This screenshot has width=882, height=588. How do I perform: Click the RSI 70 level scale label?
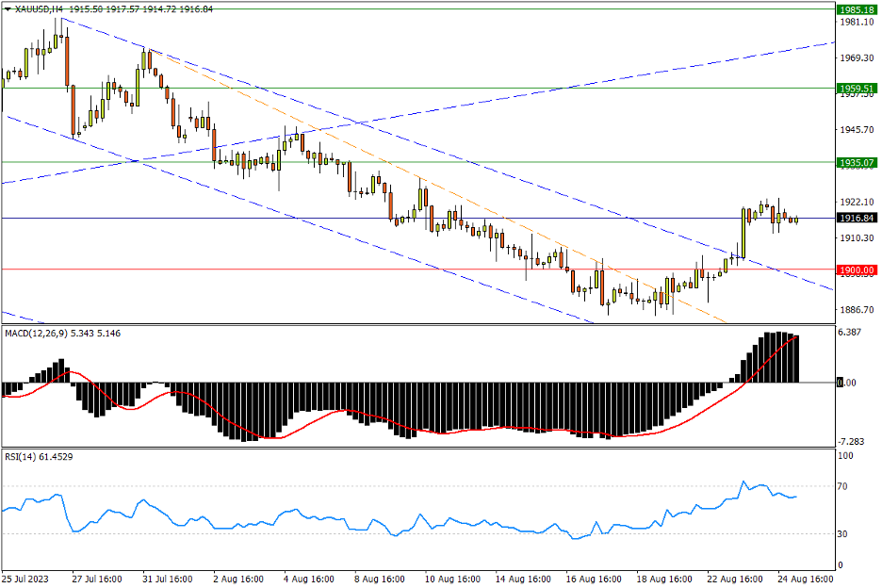[x=845, y=486]
